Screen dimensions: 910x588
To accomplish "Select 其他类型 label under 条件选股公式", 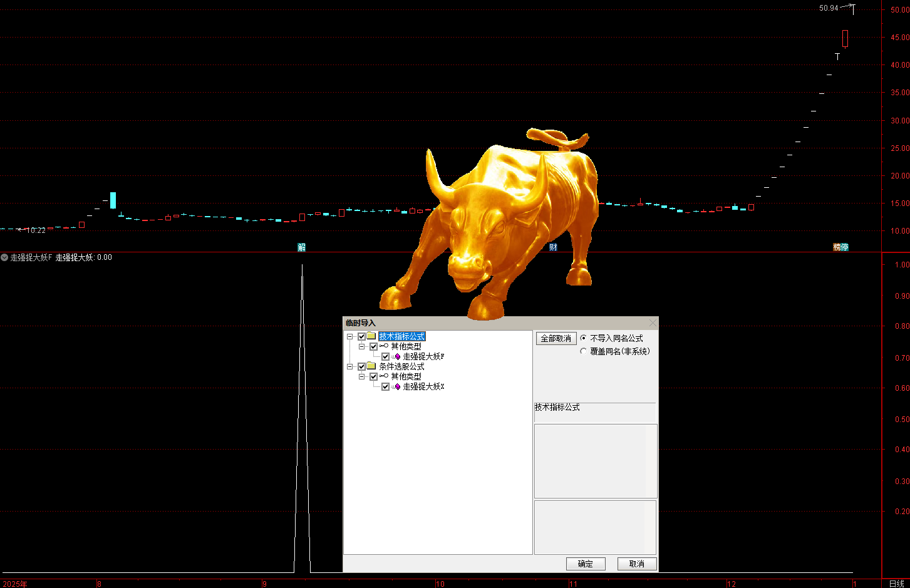I will click(x=406, y=376).
